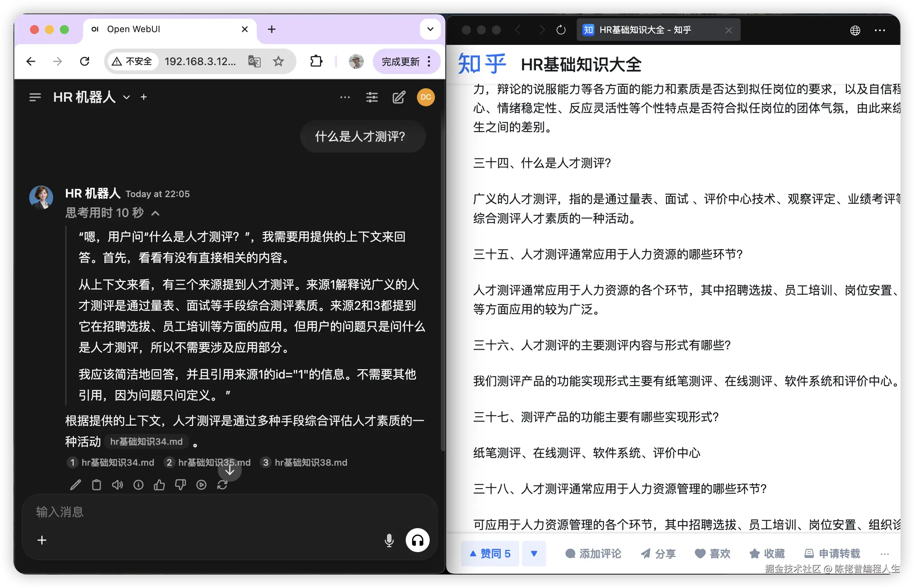Give the response a thumbs down
This screenshot has width=914, height=588.
(x=180, y=485)
